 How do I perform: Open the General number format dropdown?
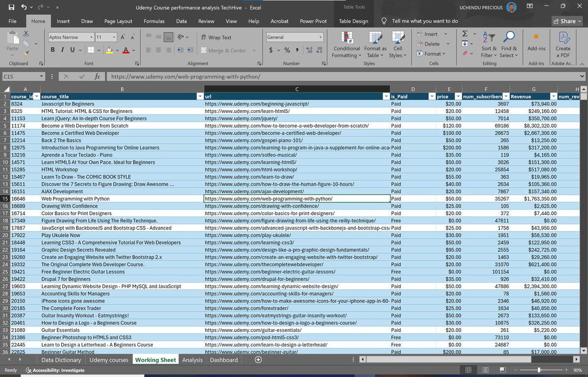[321, 37]
